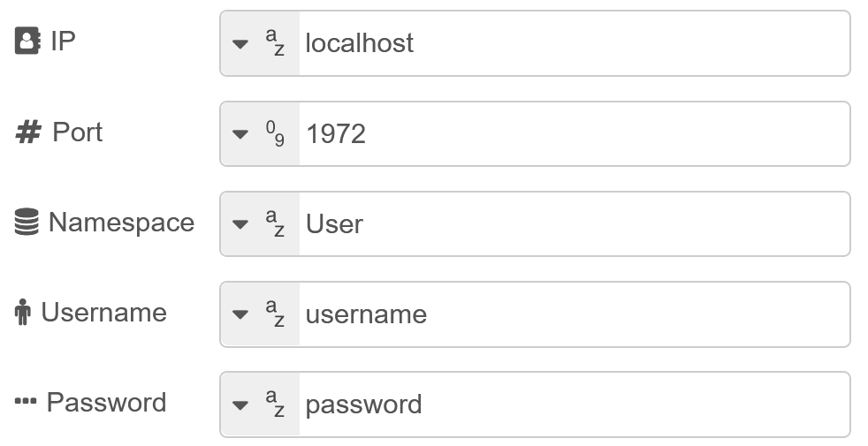
Task: Click into the Username text field
Action: pos(573,314)
